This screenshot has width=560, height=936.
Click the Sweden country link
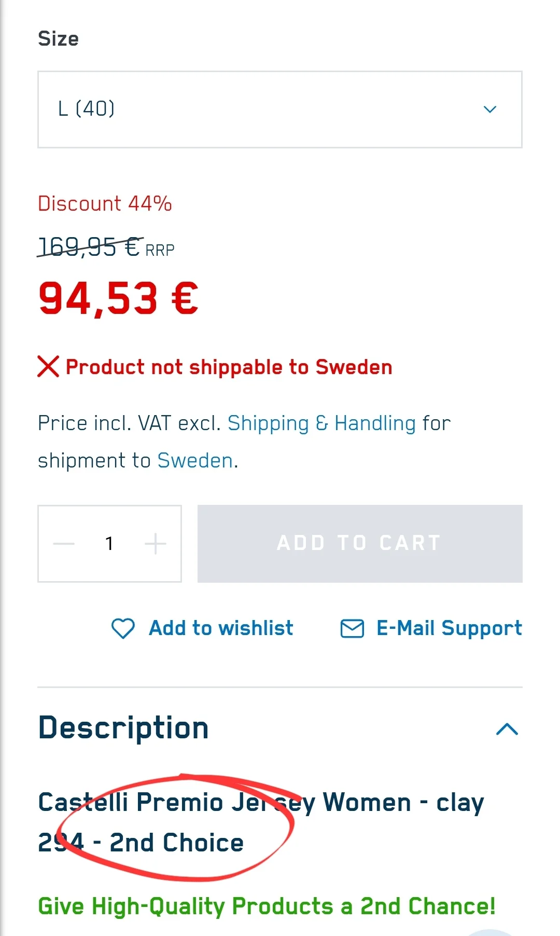point(195,461)
